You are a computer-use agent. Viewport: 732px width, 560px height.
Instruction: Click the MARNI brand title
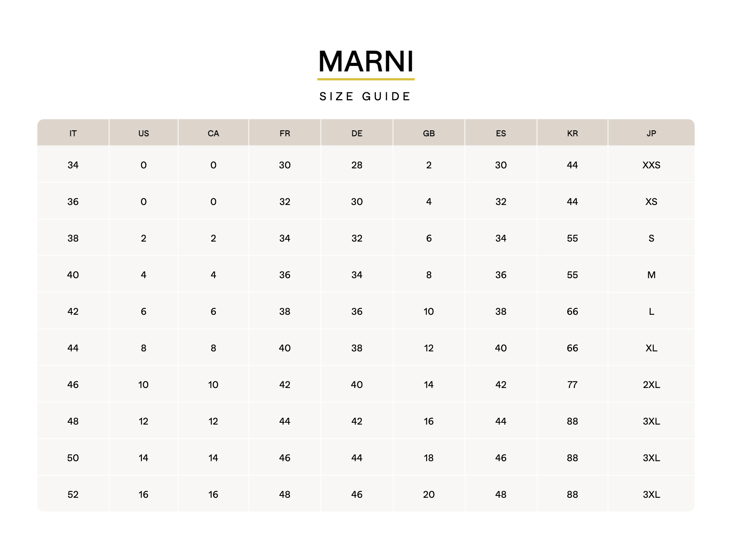coord(366,61)
